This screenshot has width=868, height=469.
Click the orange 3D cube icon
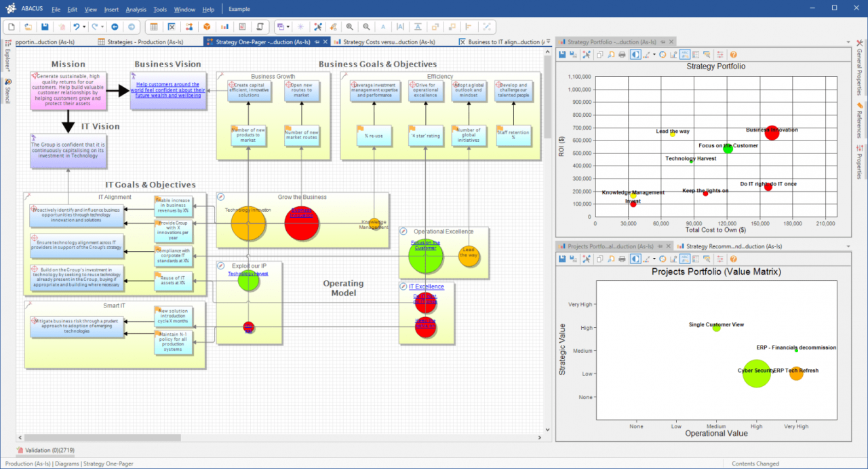tap(207, 26)
